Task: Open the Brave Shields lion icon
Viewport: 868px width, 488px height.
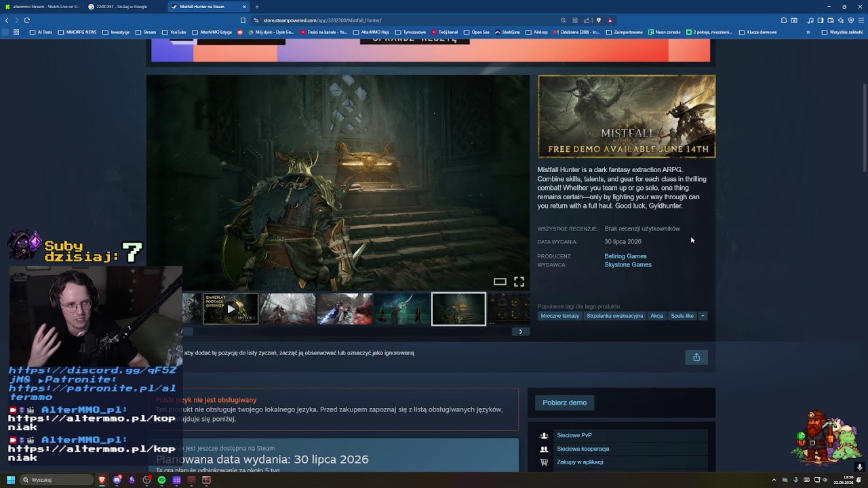Action: 598,20
